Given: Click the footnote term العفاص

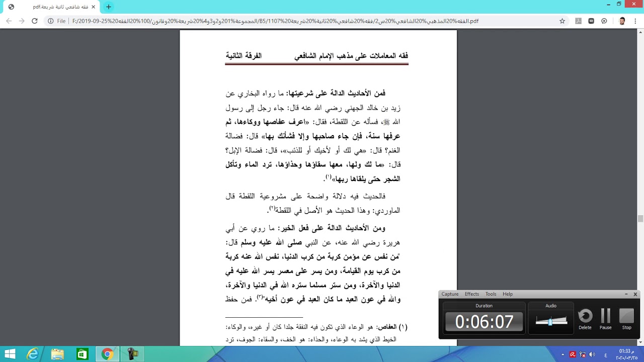Looking at the screenshot, I should tap(387, 326).
